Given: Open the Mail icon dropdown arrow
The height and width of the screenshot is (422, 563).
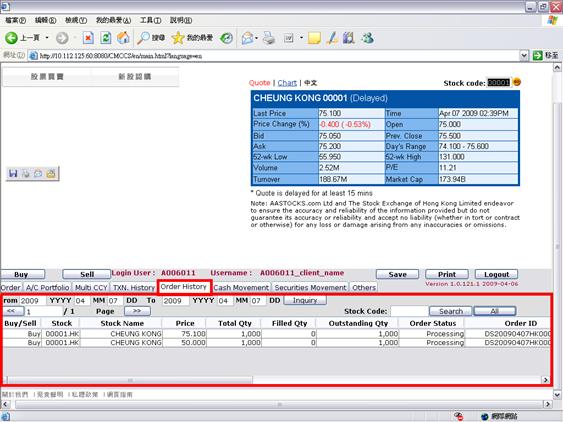Looking at the screenshot, I should [x=256, y=38].
